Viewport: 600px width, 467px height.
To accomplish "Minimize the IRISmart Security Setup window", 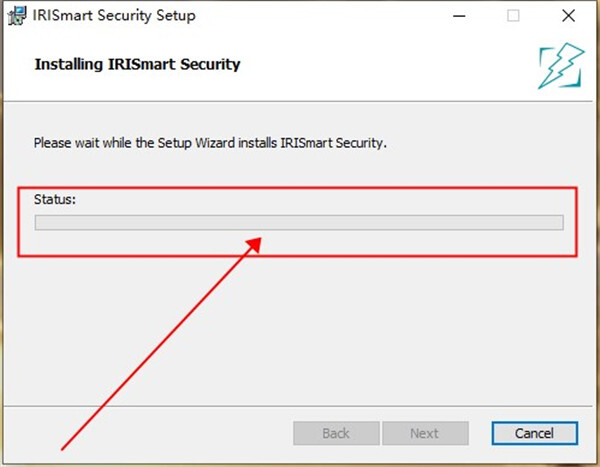I will 459,16.
